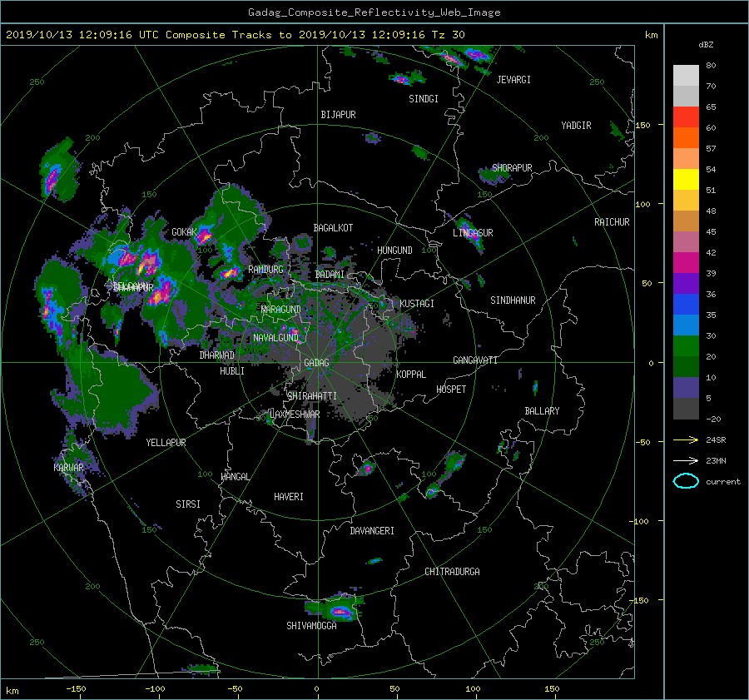The image size is (749, 700).
Task: Click the BALLARY city label
Action: click(x=542, y=411)
